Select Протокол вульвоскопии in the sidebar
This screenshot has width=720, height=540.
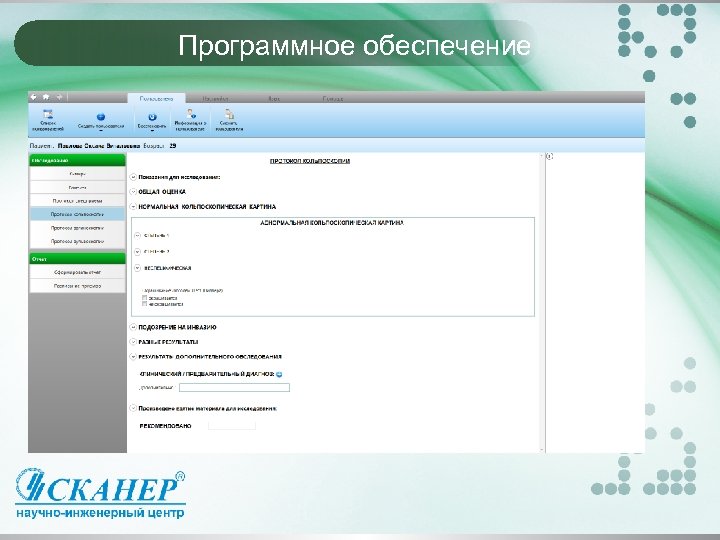[77, 241]
